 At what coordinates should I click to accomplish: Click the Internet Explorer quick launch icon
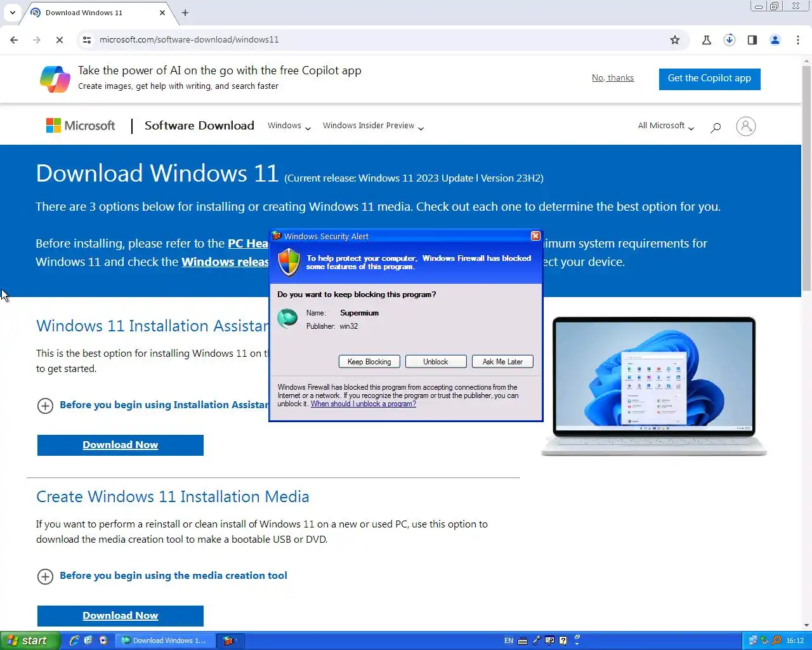[74, 640]
